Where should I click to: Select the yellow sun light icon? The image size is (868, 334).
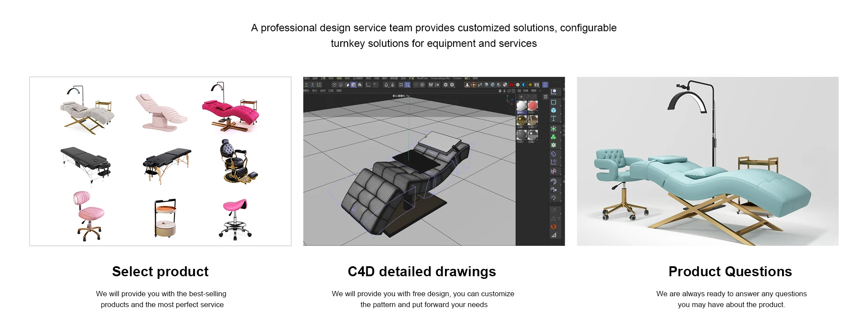530,85
